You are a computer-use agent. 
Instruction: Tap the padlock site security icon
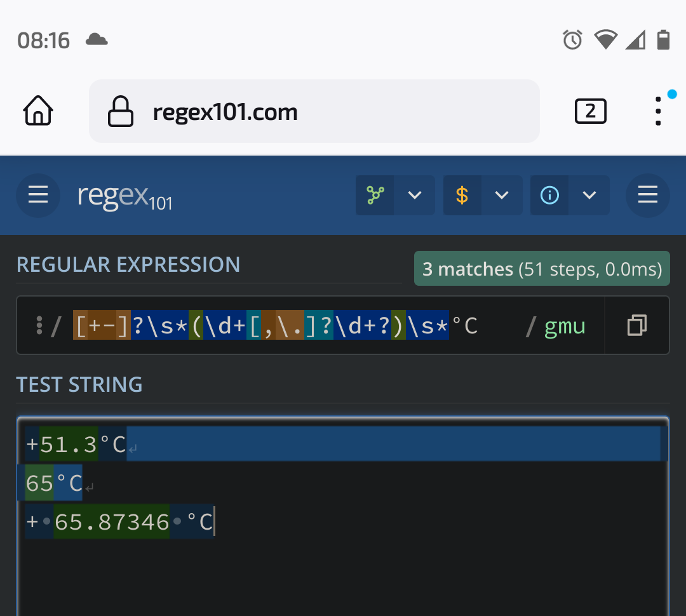[120, 111]
